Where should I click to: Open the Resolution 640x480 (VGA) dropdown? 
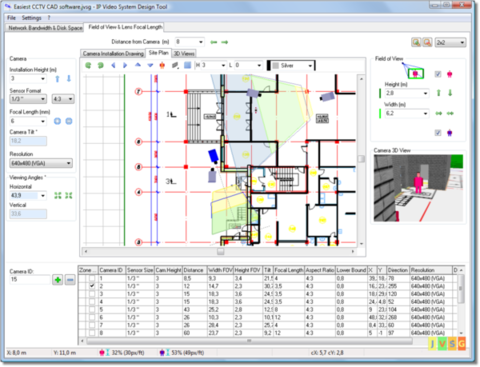click(x=41, y=163)
